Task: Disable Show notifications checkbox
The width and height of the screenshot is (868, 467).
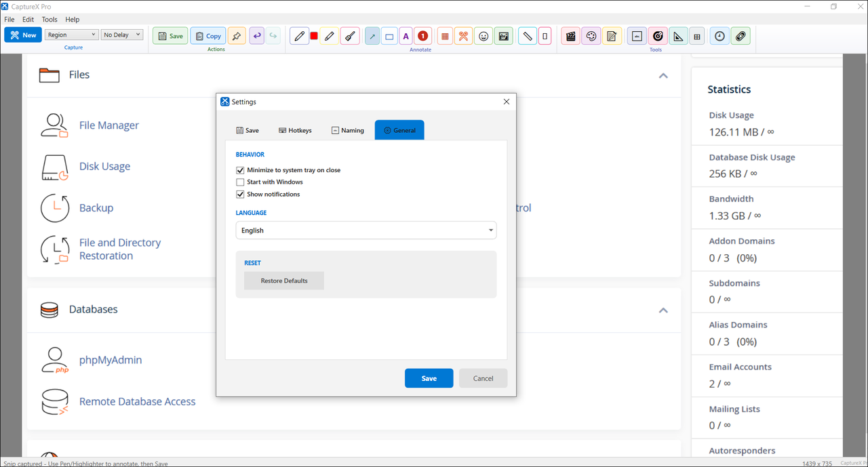Action: tap(240, 195)
